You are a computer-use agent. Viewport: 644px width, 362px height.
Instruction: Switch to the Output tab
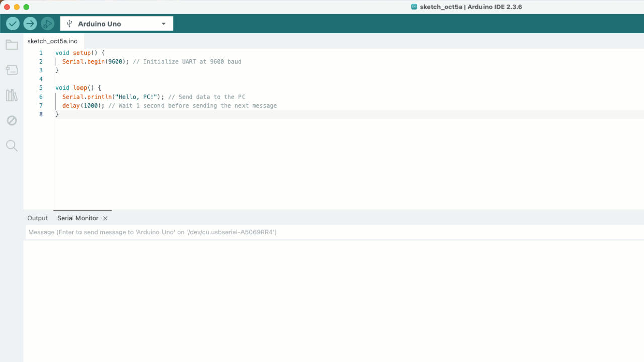[x=37, y=218]
